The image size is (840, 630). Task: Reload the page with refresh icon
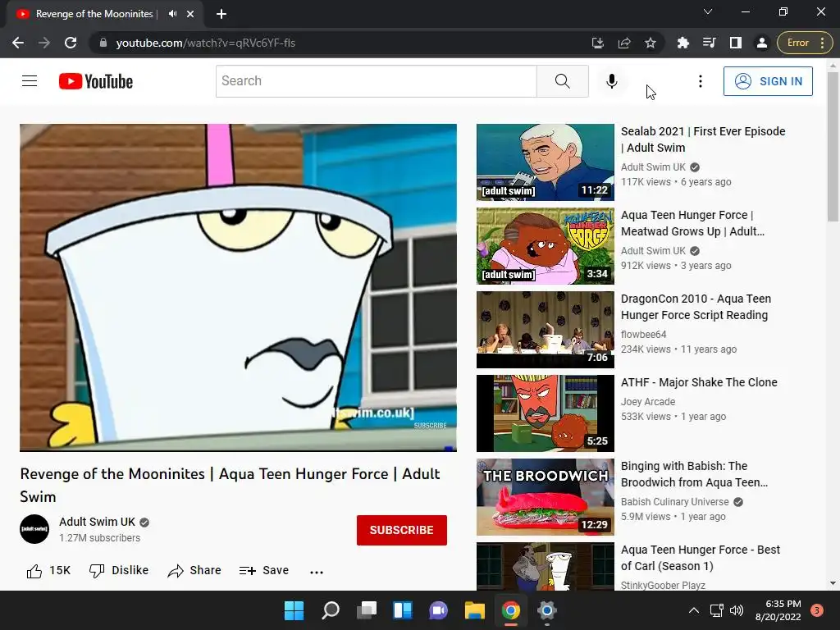pyautogui.click(x=71, y=43)
